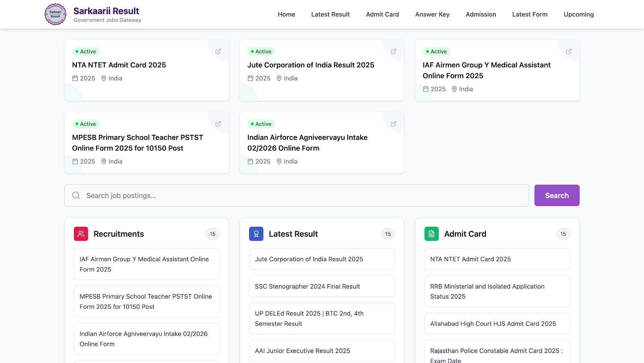Click Active badge on IAF Airmen card
This screenshot has height=363, width=644.
pyautogui.click(x=437, y=52)
